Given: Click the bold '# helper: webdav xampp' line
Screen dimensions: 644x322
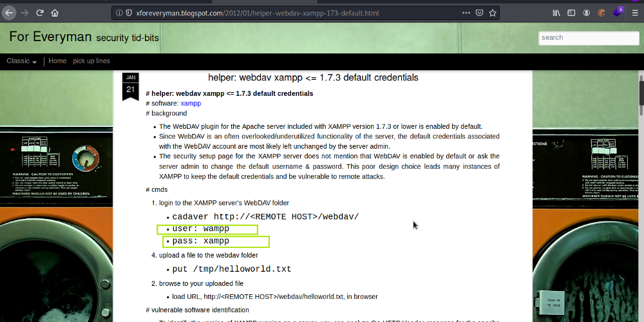Looking at the screenshot, I should pyautogui.click(x=229, y=93).
